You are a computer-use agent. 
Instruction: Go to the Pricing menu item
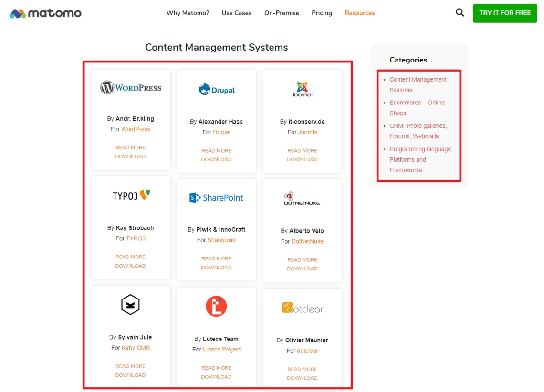point(322,13)
